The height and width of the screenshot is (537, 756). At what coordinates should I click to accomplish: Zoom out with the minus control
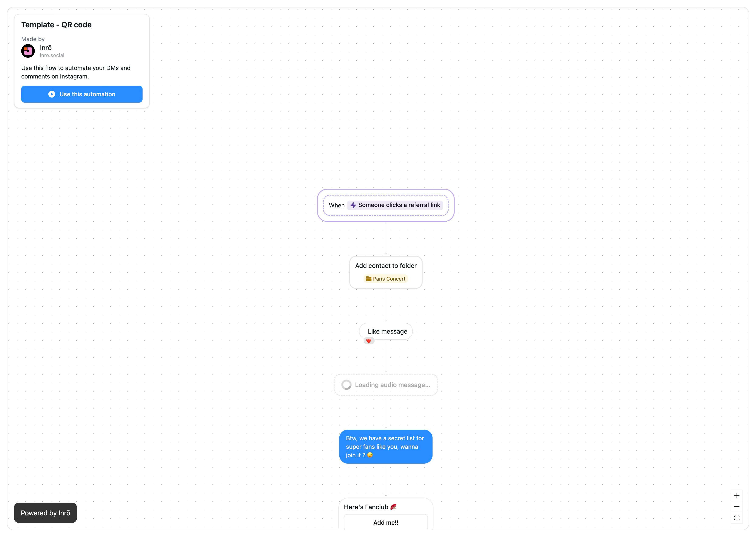[x=737, y=507]
